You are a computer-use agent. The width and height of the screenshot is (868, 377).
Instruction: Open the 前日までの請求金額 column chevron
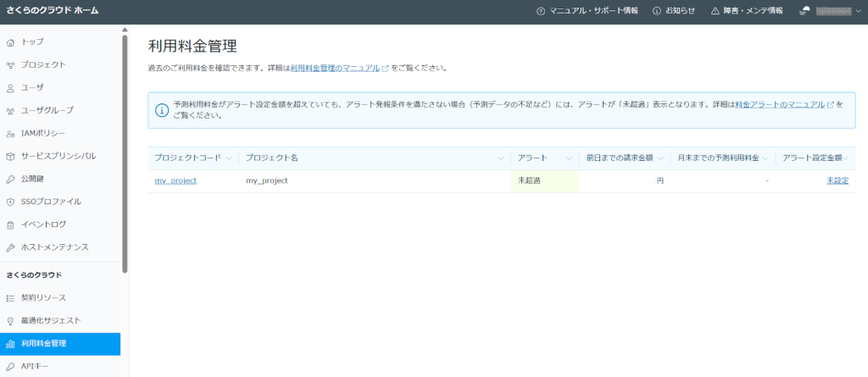659,158
